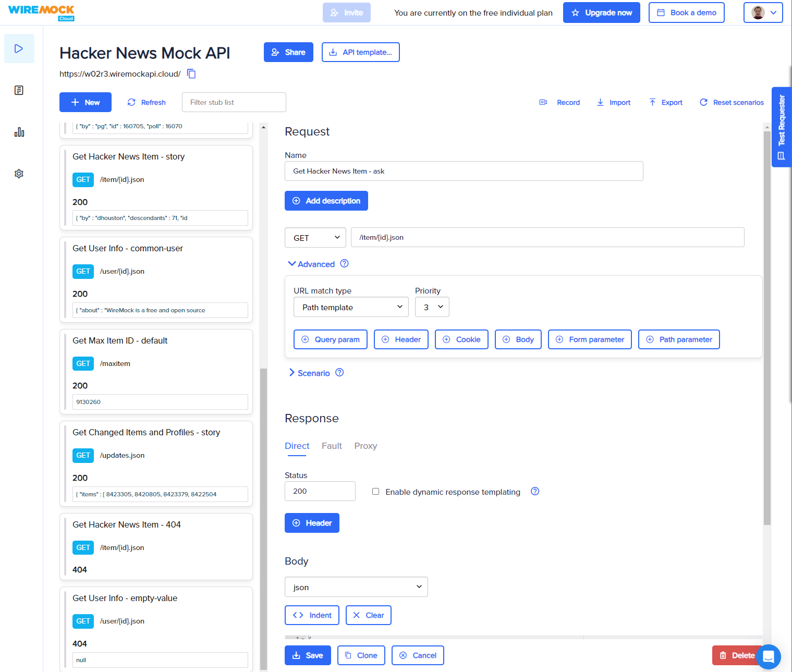Open the URL match type dropdown

click(351, 307)
